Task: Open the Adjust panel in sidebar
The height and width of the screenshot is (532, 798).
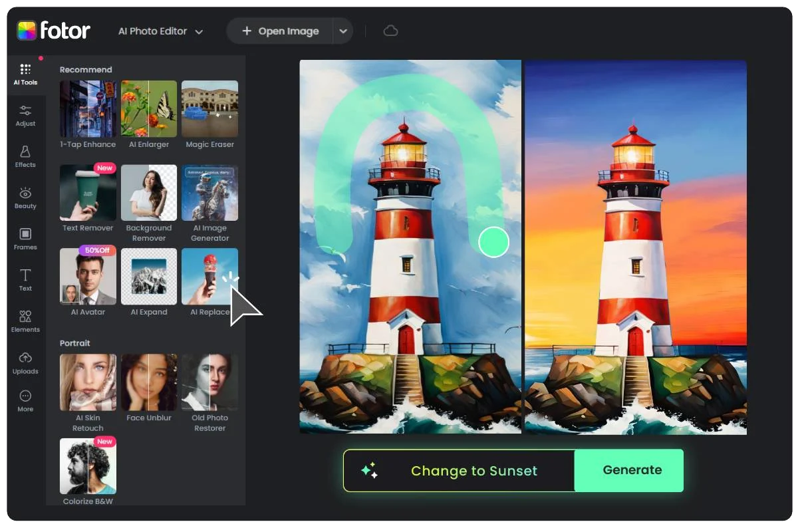Action: pyautogui.click(x=25, y=115)
